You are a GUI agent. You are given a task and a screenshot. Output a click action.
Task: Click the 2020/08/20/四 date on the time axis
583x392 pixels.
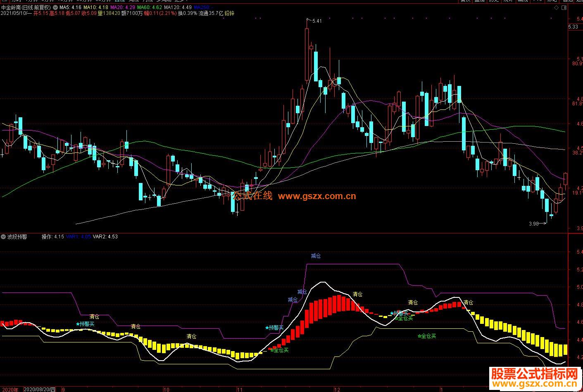[40, 389]
